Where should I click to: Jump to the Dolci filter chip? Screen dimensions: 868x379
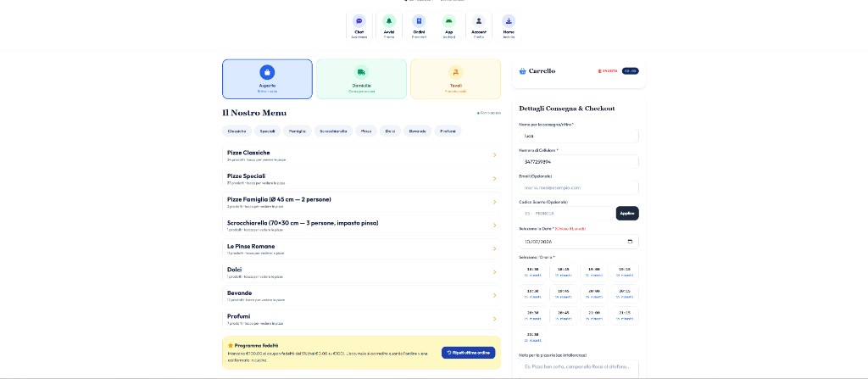click(390, 131)
